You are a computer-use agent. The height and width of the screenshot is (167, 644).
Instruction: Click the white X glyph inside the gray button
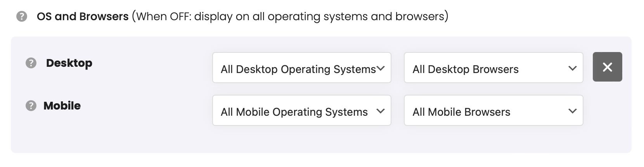tap(608, 67)
